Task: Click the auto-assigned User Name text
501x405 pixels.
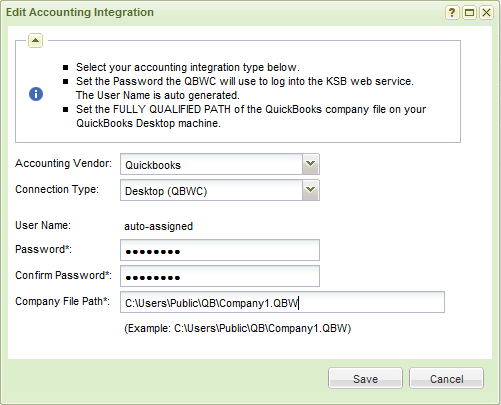Action: [159, 226]
